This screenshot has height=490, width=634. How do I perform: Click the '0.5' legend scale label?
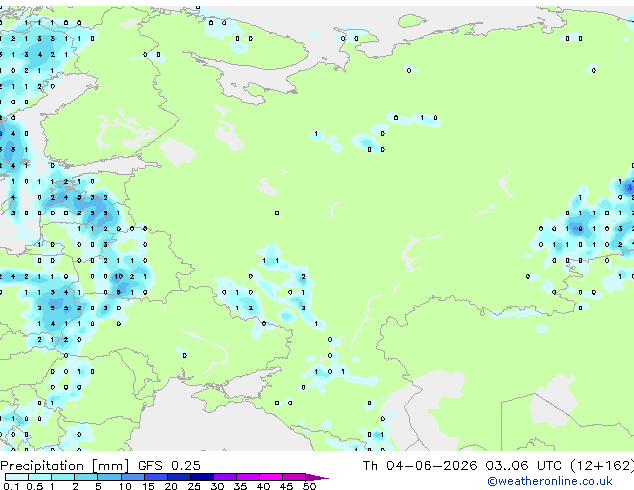coord(35,486)
